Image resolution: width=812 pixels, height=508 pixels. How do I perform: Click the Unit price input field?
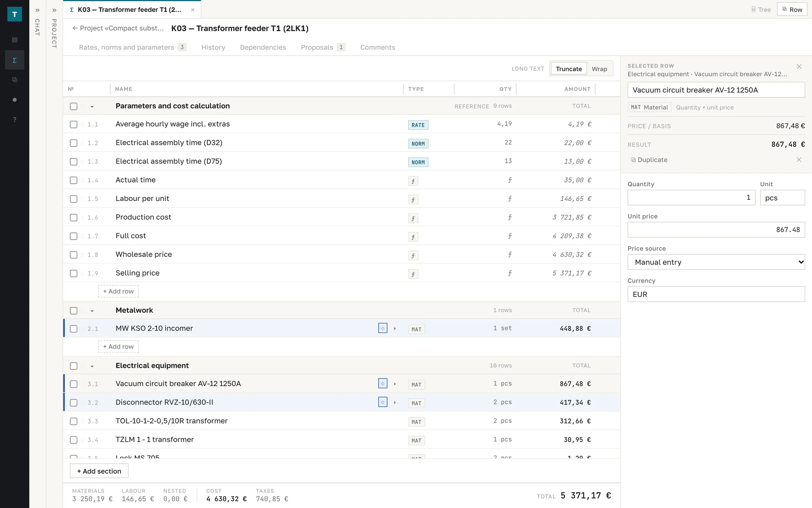tap(716, 230)
